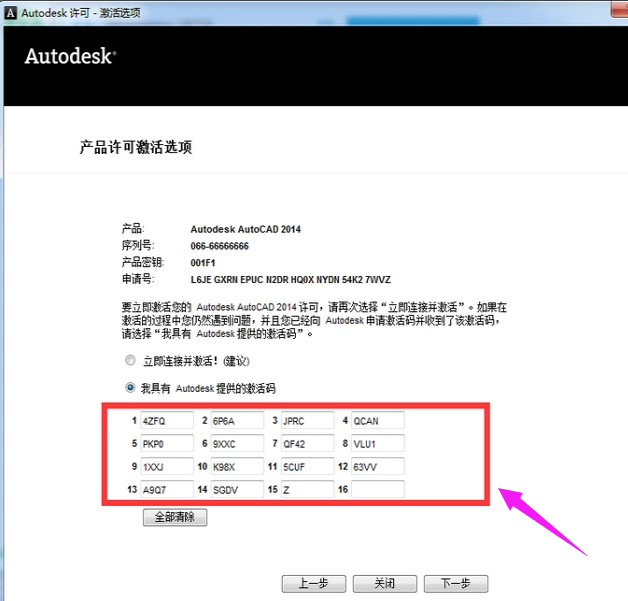Click activation code field 3 containing JPRC
The width and height of the screenshot is (628, 601).
pos(307,420)
